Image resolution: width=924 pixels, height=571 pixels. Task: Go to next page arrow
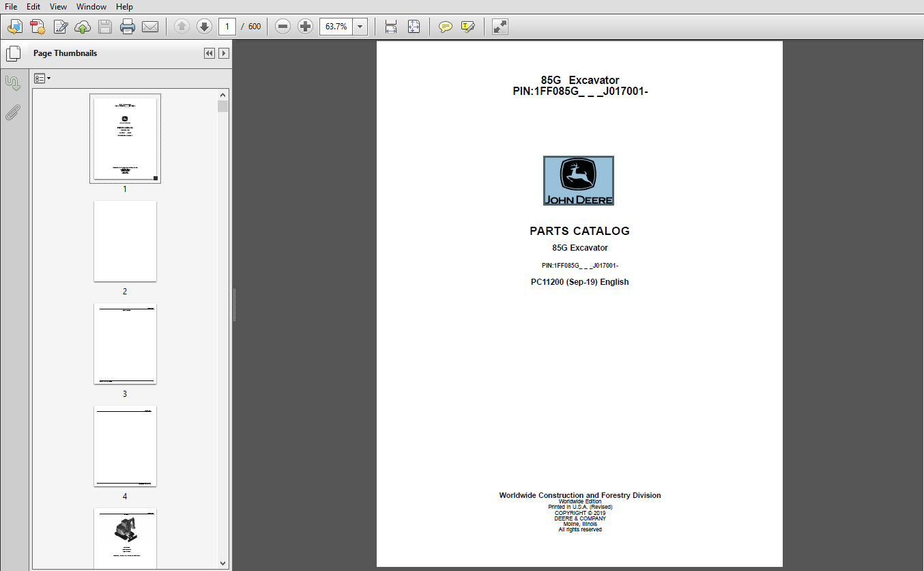pos(204,27)
